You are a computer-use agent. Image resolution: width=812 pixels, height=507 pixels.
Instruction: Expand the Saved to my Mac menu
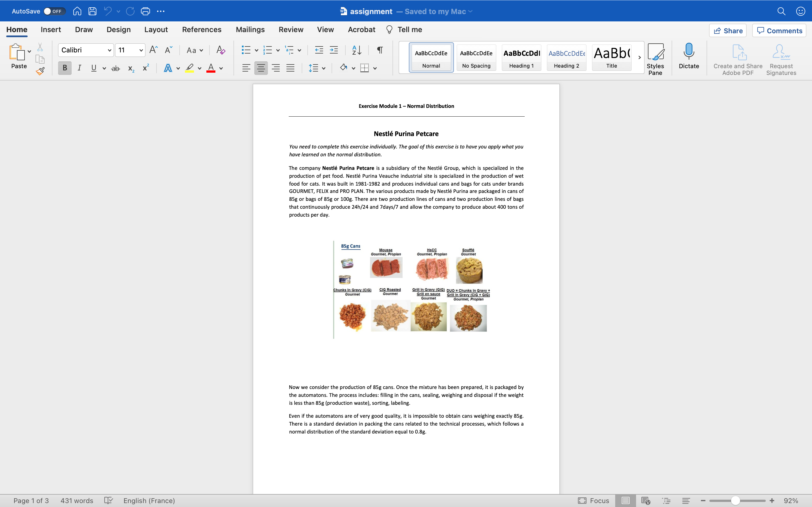pyautogui.click(x=470, y=11)
